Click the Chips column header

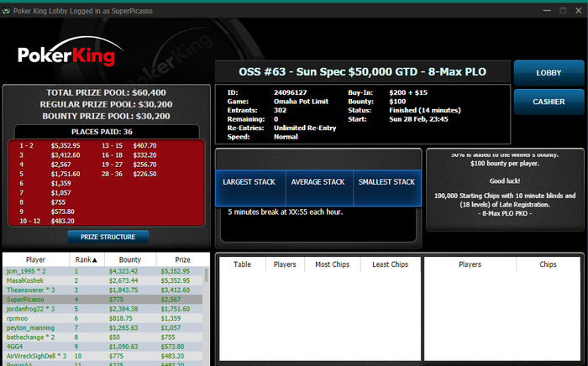coord(548,264)
